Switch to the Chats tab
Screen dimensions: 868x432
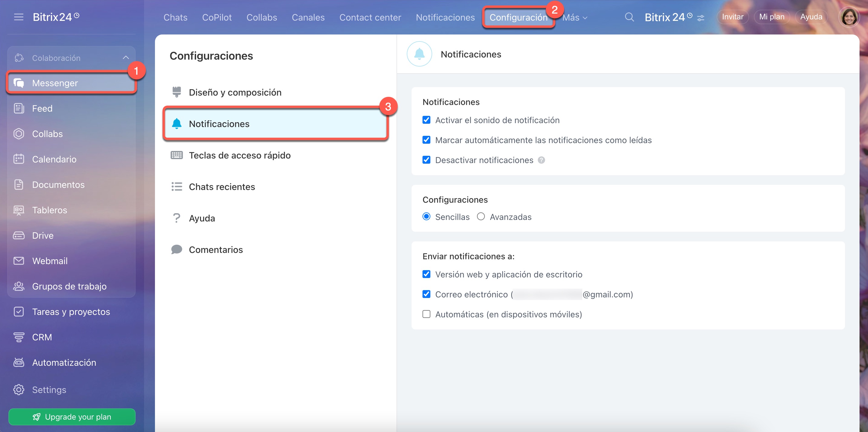(175, 18)
